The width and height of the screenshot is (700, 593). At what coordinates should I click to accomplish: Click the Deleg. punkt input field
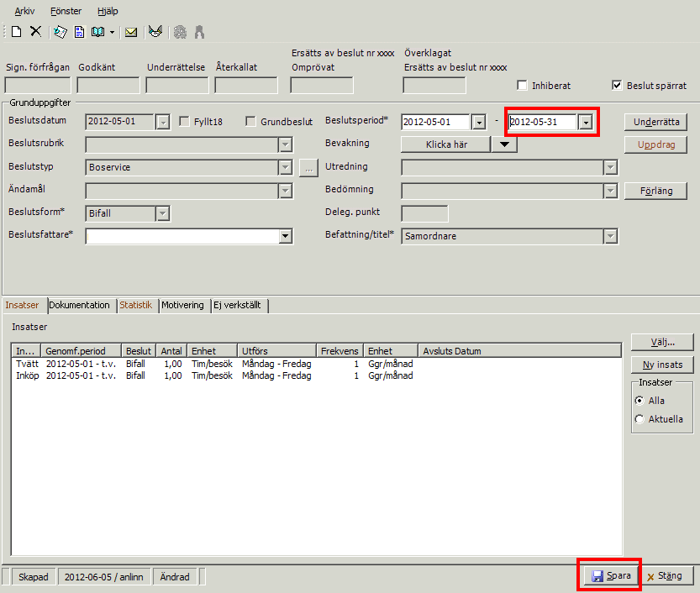point(424,213)
